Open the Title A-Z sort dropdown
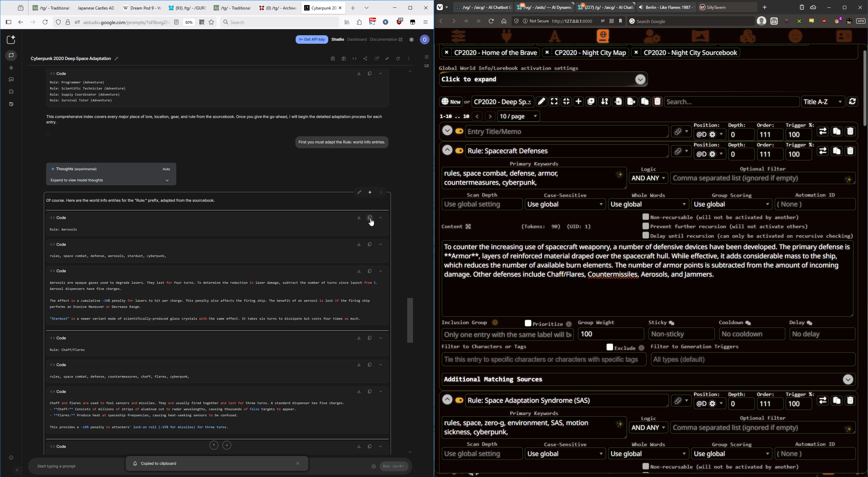Screen dimensions: 868x477 [823, 102]
